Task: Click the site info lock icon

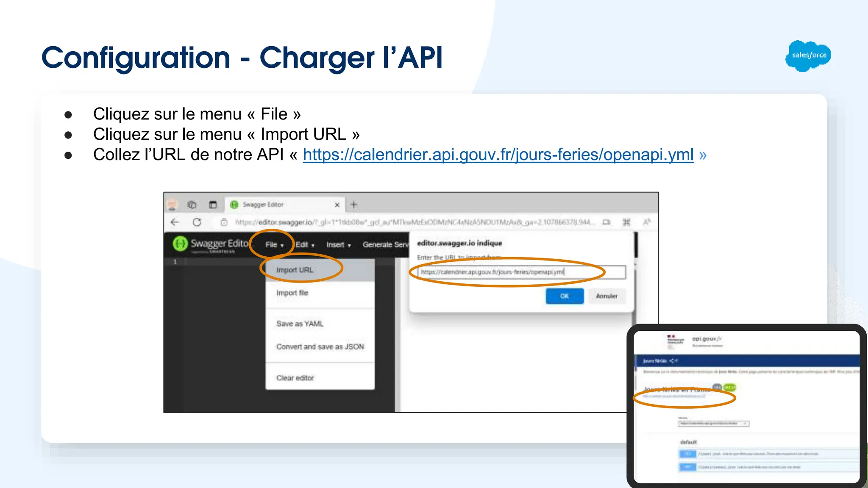Action: (x=224, y=222)
